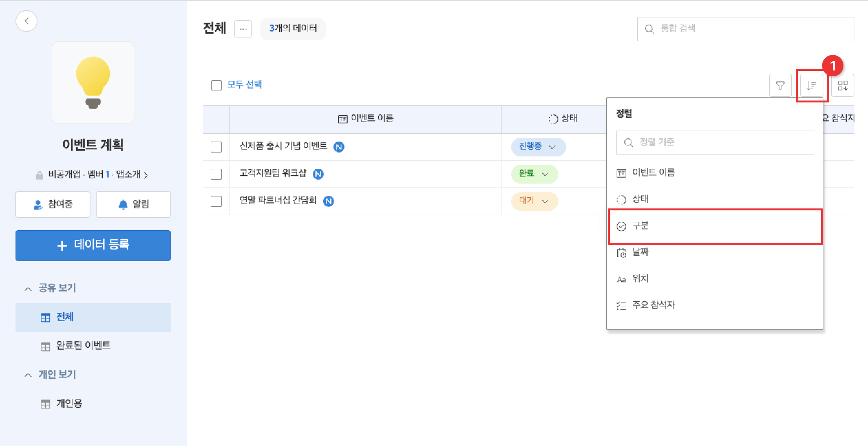The height and width of the screenshot is (446, 868).
Task: Collapse the 공유 보기 section
Action: pyautogui.click(x=28, y=288)
